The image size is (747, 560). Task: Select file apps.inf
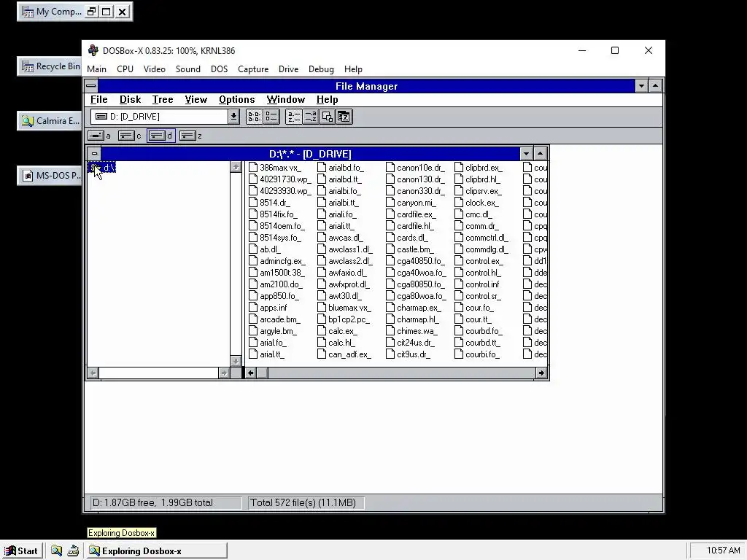(268, 308)
